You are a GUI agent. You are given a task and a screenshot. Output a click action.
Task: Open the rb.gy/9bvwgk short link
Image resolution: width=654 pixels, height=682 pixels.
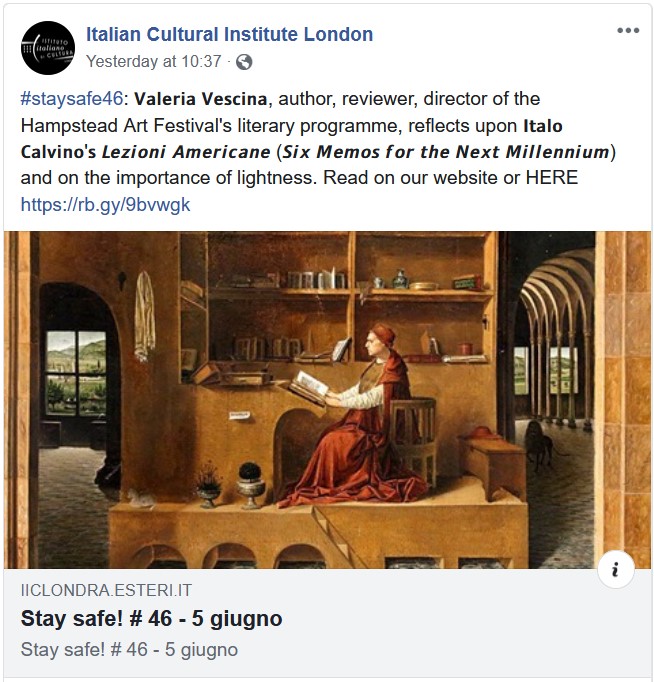click(106, 204)
